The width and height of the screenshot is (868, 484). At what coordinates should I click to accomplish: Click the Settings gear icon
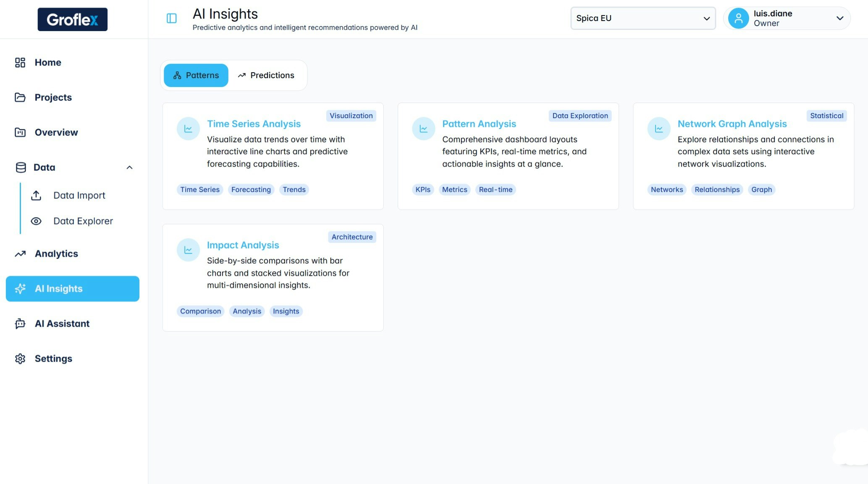tap(20, 358)
